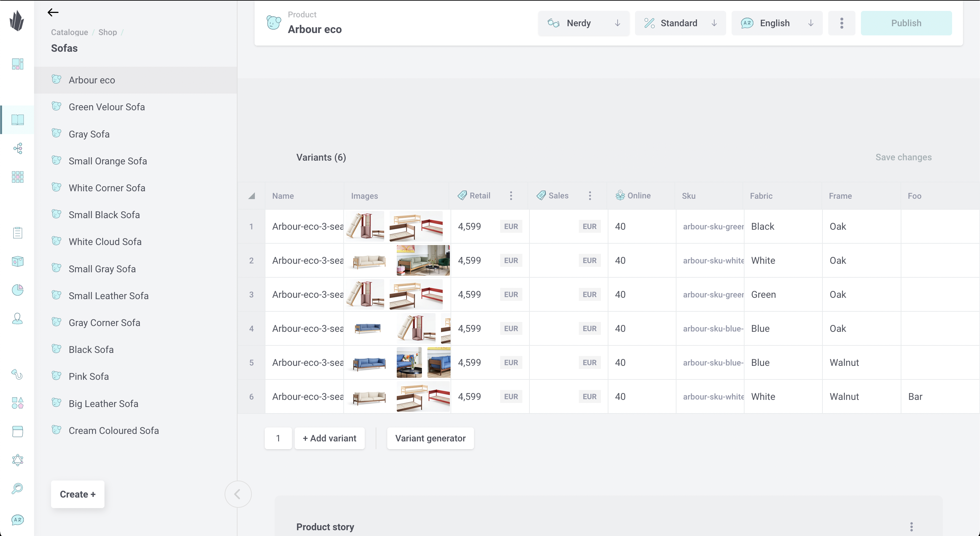The height and width of the screenshot is (536, 980).
Task: Click the variant count input field showing 1
Action: pos(278,438)
